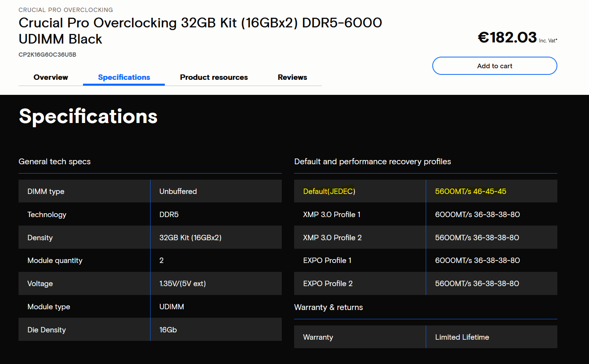Click the EXPO Profile 1 label
Viewport: 589px width, 364px height.
tap(327, 260)
